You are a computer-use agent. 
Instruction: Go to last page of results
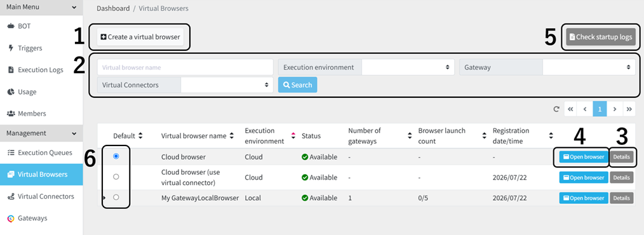pos(629,109)
